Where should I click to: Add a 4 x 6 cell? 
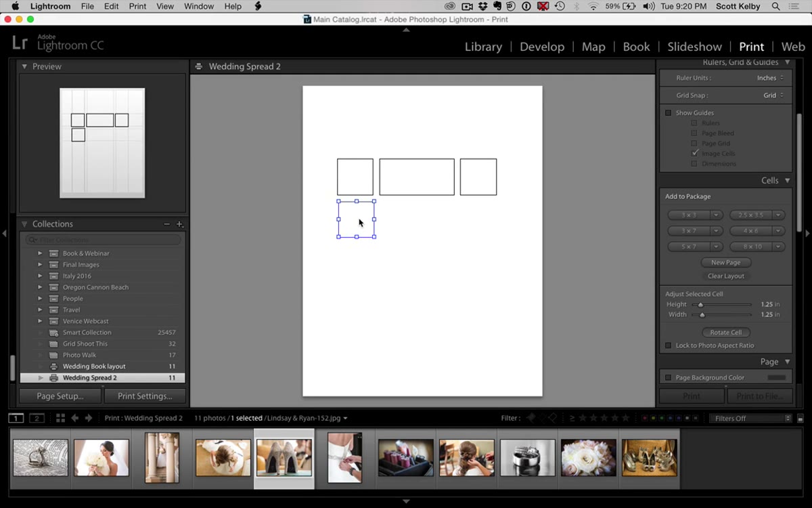coord(751,230)
